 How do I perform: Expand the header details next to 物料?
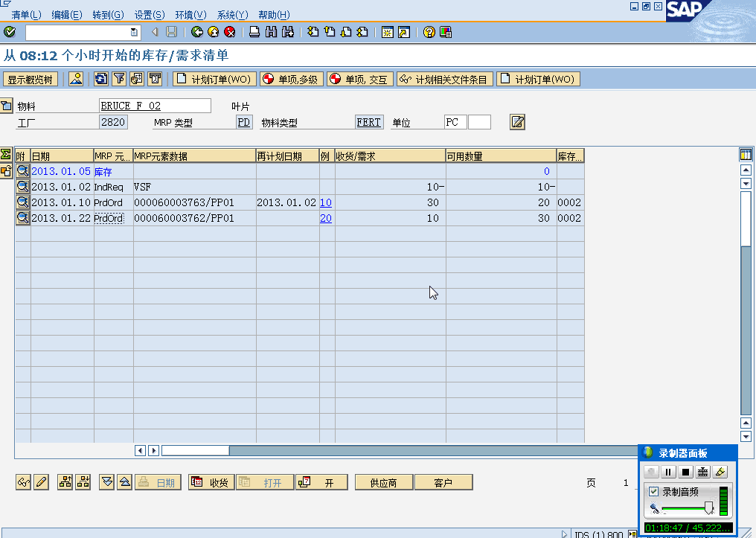coord(7,105)
